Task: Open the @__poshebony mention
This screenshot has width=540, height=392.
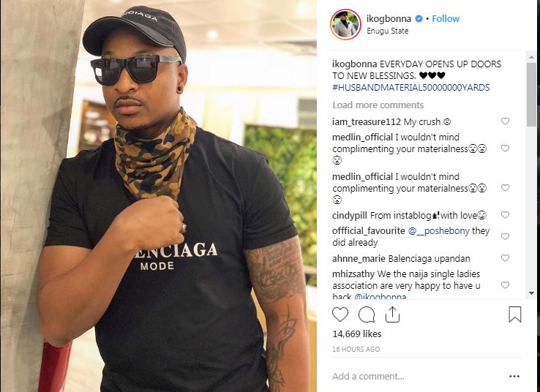Action: pos(439,231)
